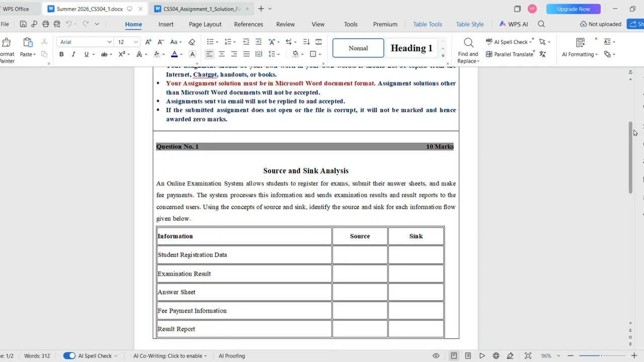The width and height of the screenshot is (644, 362).
Task: Toggle the AI Spell Check switch
Action: [x=69, y=356]
